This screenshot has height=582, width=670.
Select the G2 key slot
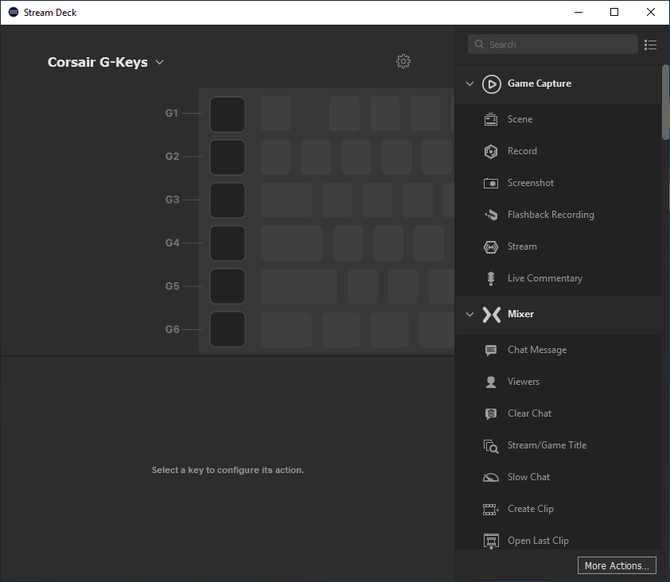(227, 157)
